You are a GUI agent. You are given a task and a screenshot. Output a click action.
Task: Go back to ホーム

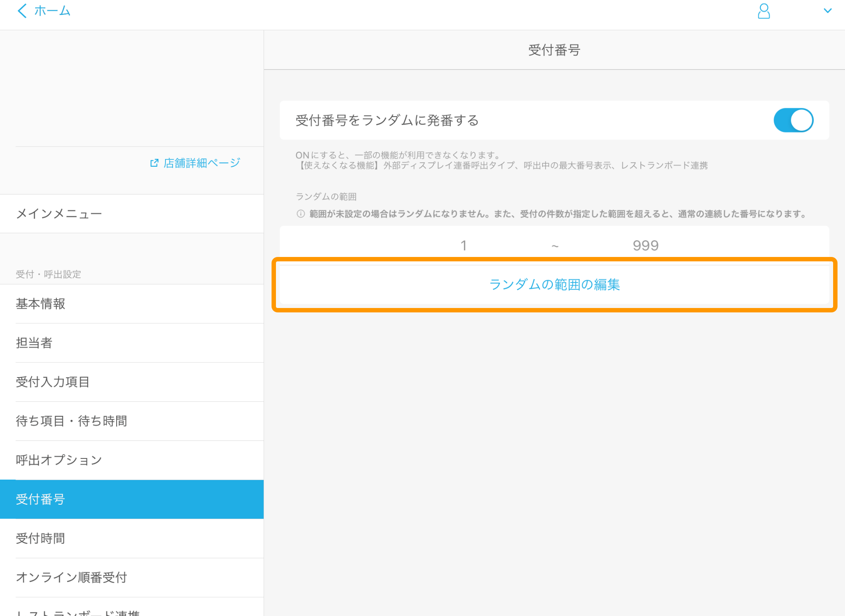[x=52, y=11]
